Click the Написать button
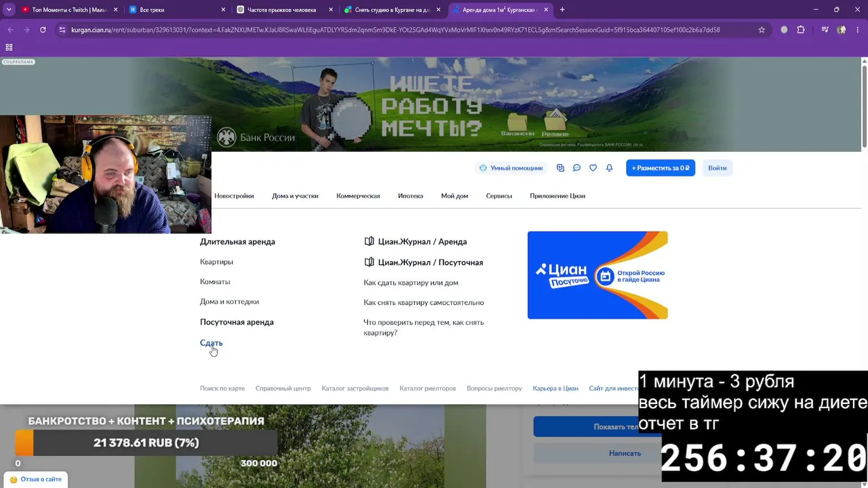This screenshot has height=488, width=868. click(x=625, y=453)
